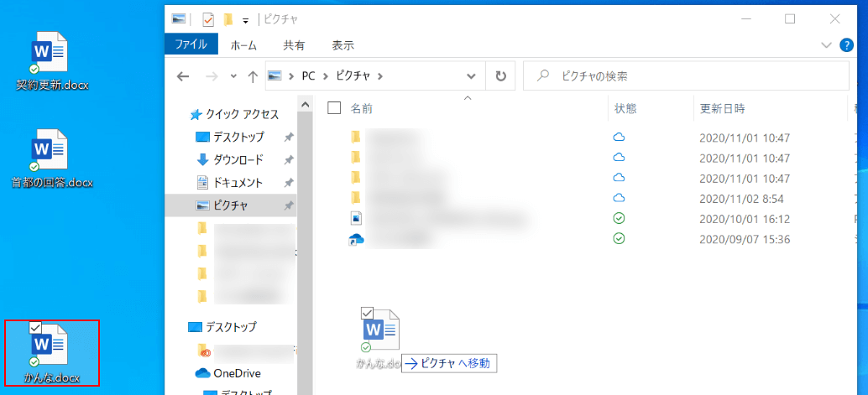Go forward with the right arrow

(212, 76)
